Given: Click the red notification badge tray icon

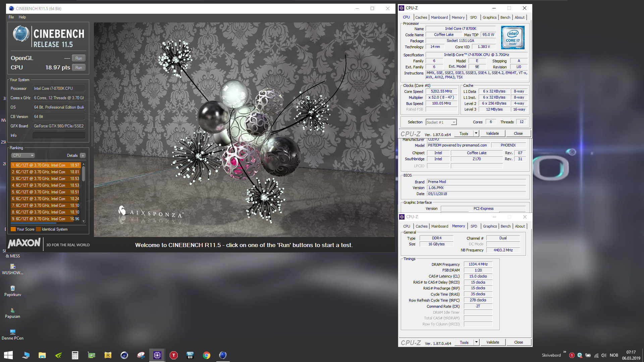Looking at the screenshot, I should coord(572,355).
